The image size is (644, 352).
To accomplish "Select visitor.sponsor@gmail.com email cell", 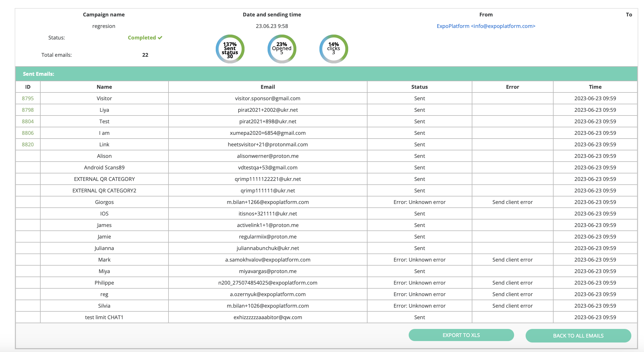I will 268,98.
